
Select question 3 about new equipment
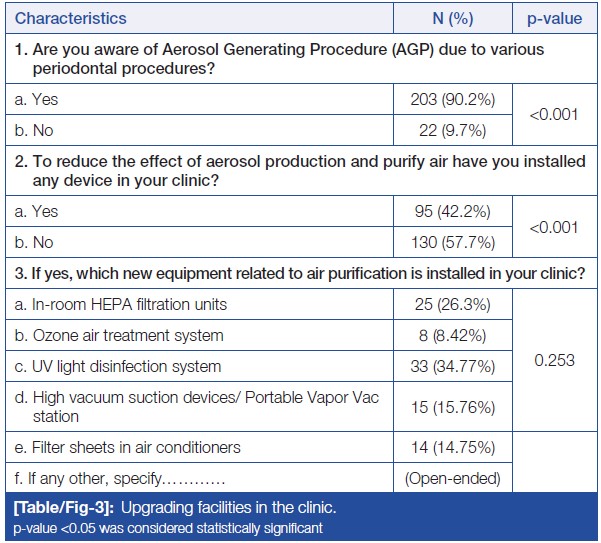click(x=298, y=272)
